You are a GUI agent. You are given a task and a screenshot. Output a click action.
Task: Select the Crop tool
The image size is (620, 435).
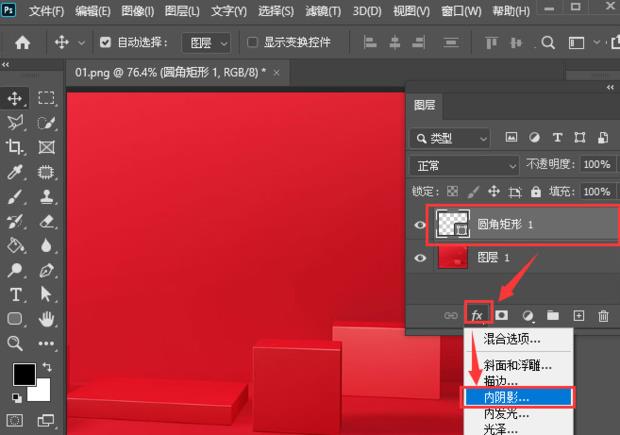point(16,147)
